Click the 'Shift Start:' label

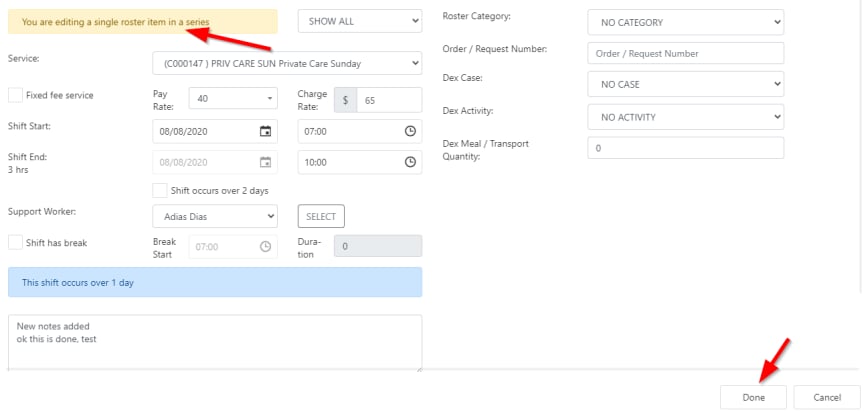[29, 126]
